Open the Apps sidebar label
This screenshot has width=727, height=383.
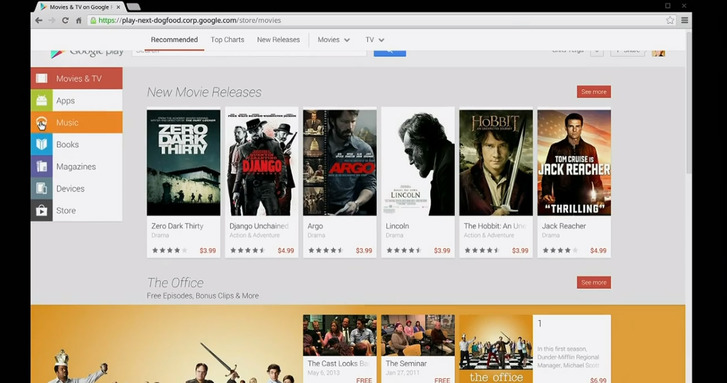pyautogui.click(x=65, y=101)
